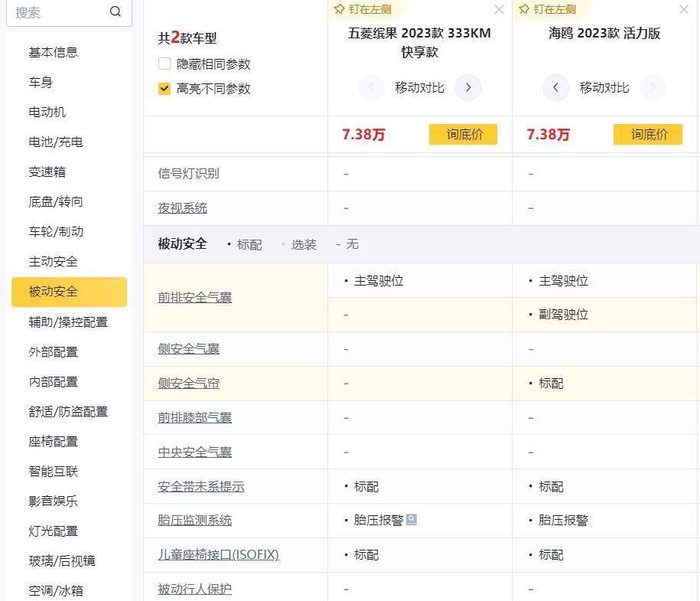Open 儿童座椅接口(ISOFIX) parameter link
This screenshot has height=601, width=700.
(x=218, y=555)
